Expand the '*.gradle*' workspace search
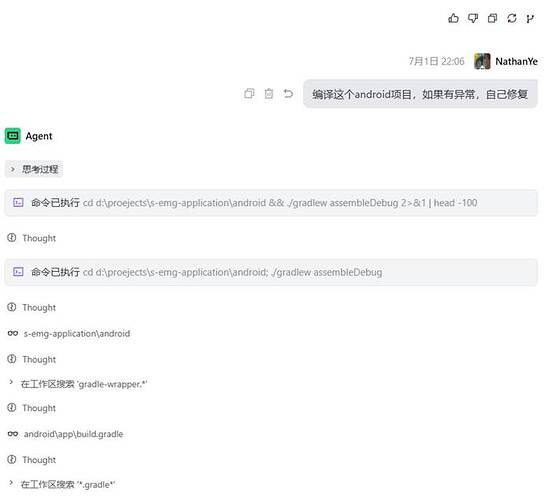 (62, 484)
